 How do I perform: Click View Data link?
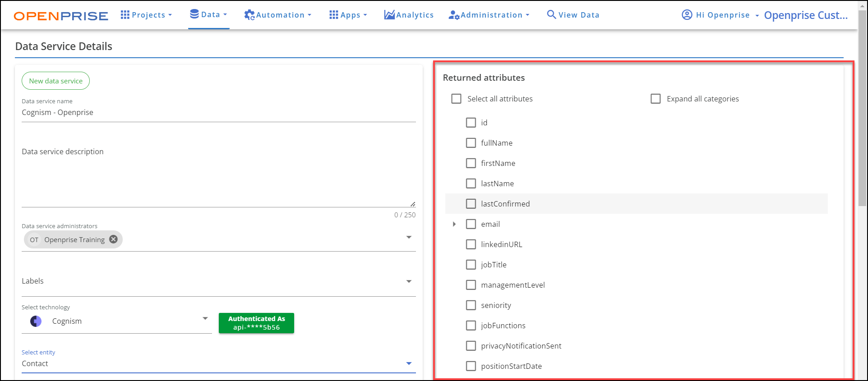[573, 15]
